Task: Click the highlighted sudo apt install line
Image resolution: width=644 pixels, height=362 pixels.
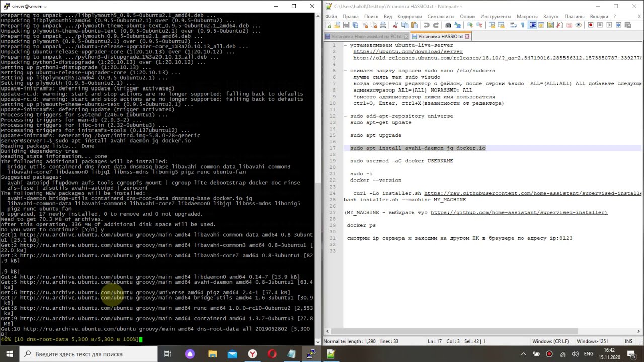Action: coord(418,148)
